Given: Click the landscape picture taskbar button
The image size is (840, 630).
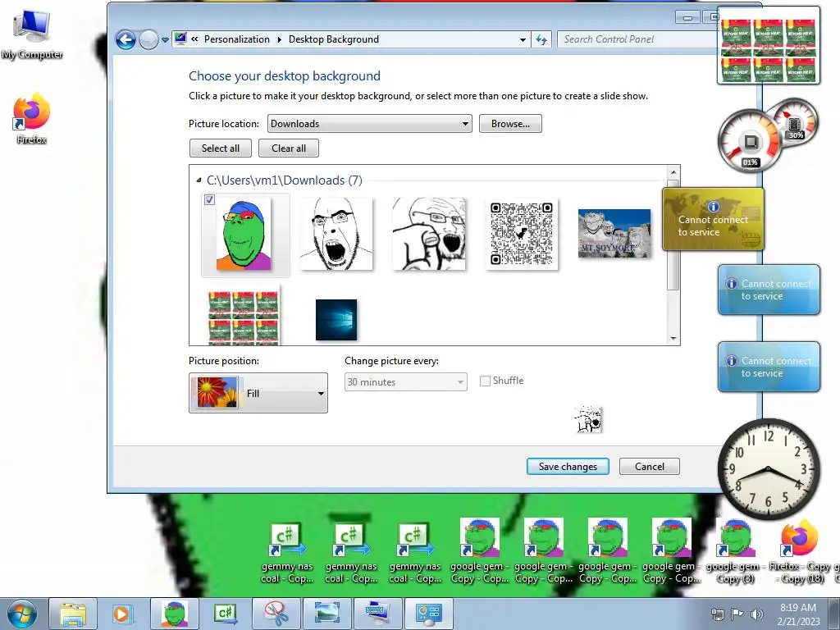Looking at the screenshot, I should [x=327, y=614].
